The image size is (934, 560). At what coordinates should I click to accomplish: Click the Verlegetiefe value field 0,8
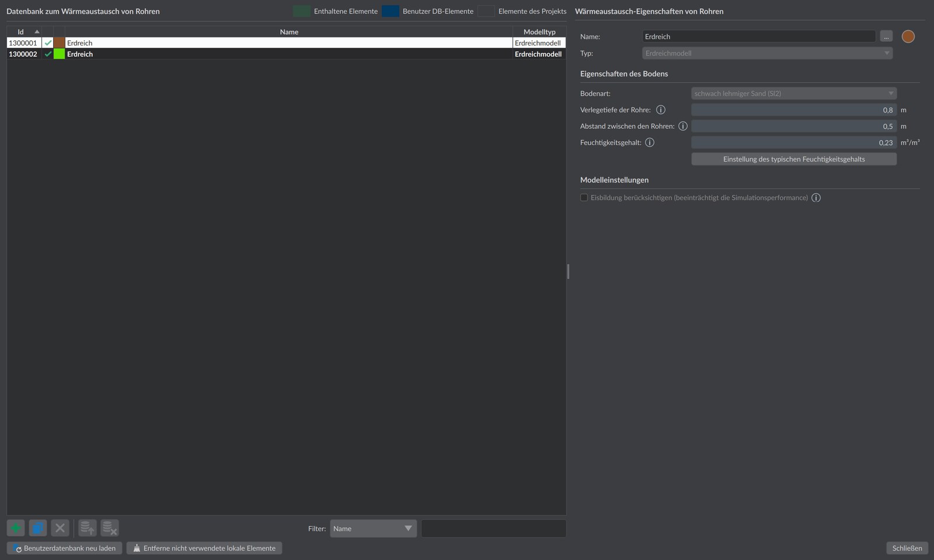pos(794,110)
